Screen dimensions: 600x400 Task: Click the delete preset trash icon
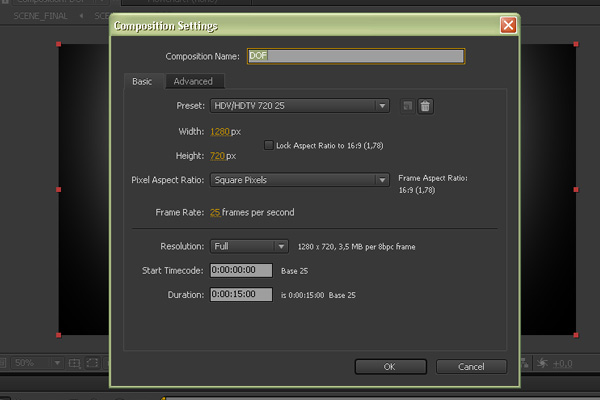[x=425, y=106]
